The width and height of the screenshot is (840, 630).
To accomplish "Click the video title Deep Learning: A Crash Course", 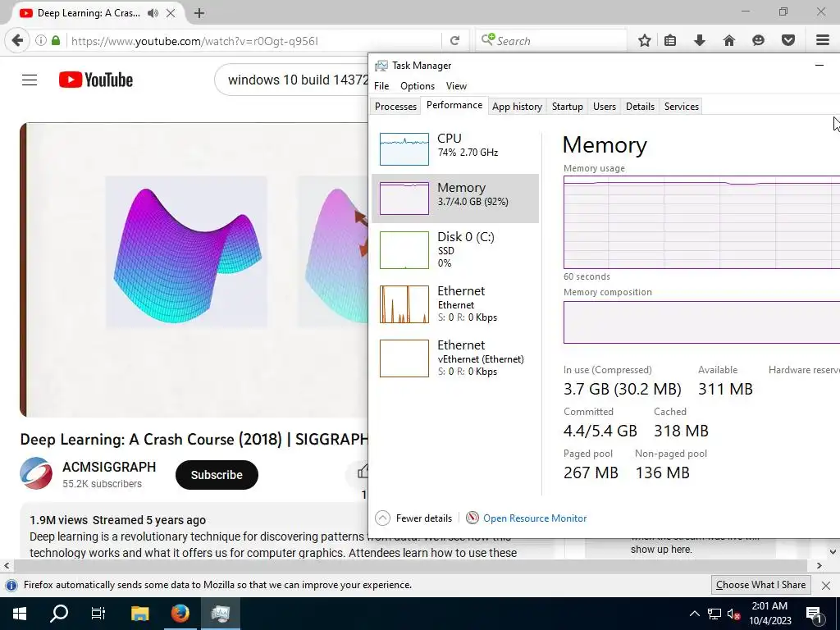I will click(194, 440).
